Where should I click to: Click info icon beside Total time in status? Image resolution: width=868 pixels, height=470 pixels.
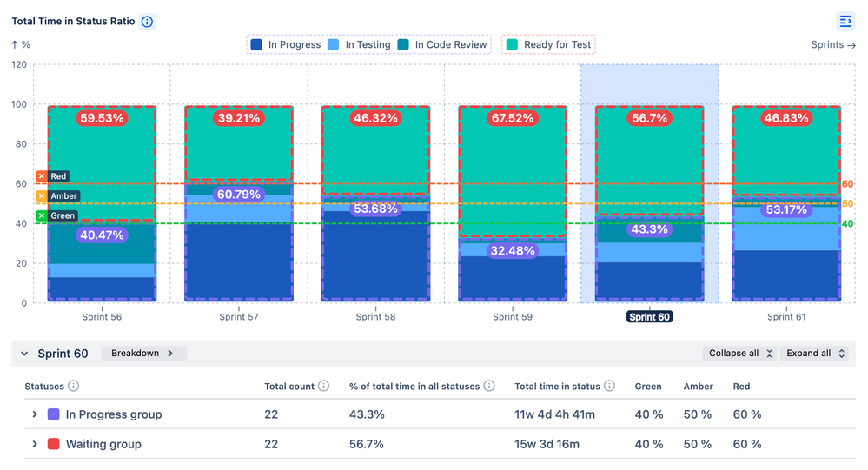coord(609,386)
